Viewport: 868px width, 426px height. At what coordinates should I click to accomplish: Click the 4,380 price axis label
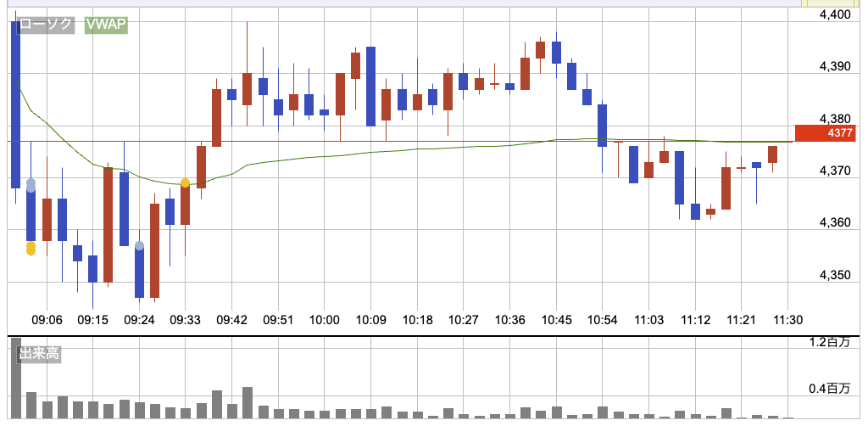835,119
